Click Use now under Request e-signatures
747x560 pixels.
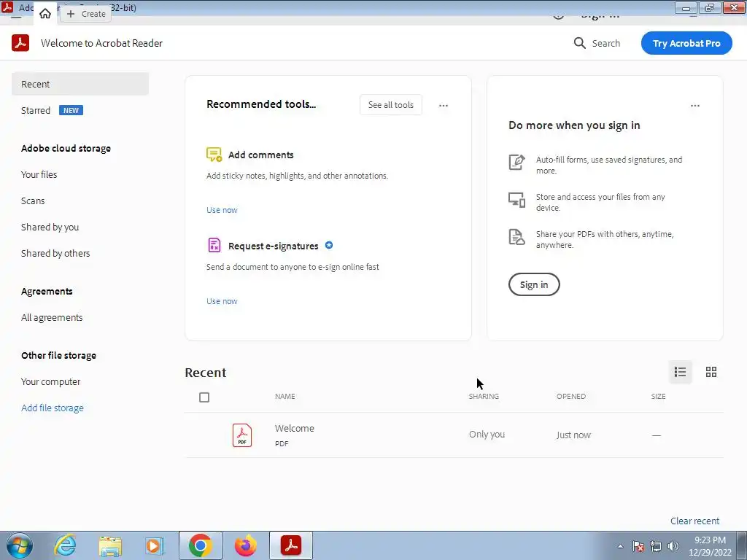[222, 301]
